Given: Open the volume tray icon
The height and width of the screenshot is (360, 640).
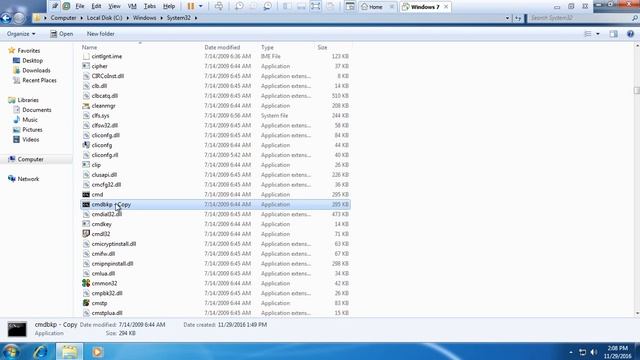Looking at the screenshot, I should 594,352.
